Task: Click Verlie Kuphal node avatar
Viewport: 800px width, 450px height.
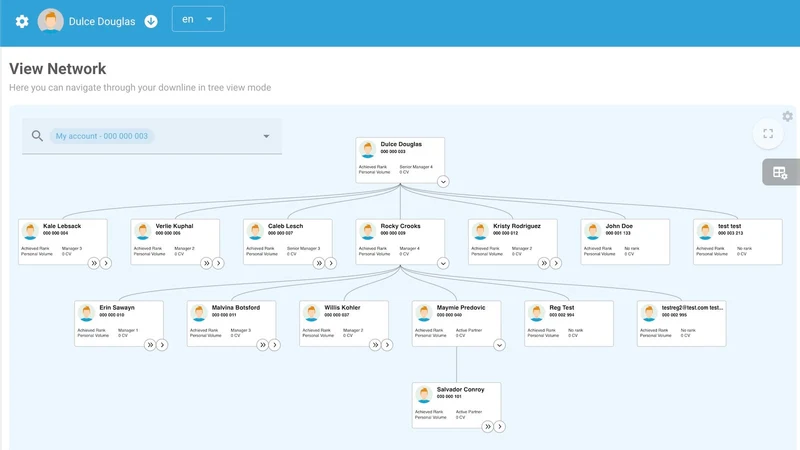Action: point(143,231)
